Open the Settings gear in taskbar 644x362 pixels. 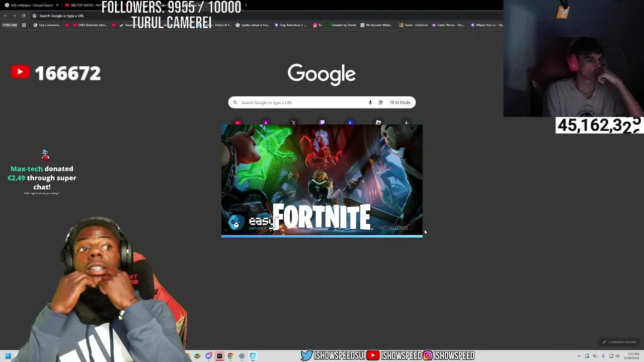pyautogui.click(x=242, y=356)
